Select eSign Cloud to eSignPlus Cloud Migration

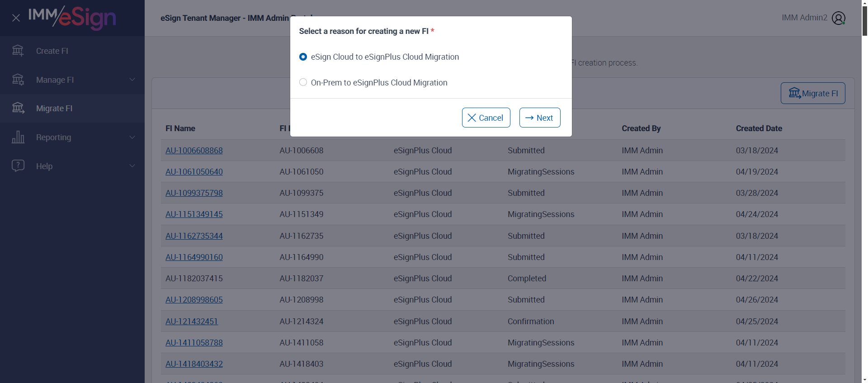tap(303, 57)
